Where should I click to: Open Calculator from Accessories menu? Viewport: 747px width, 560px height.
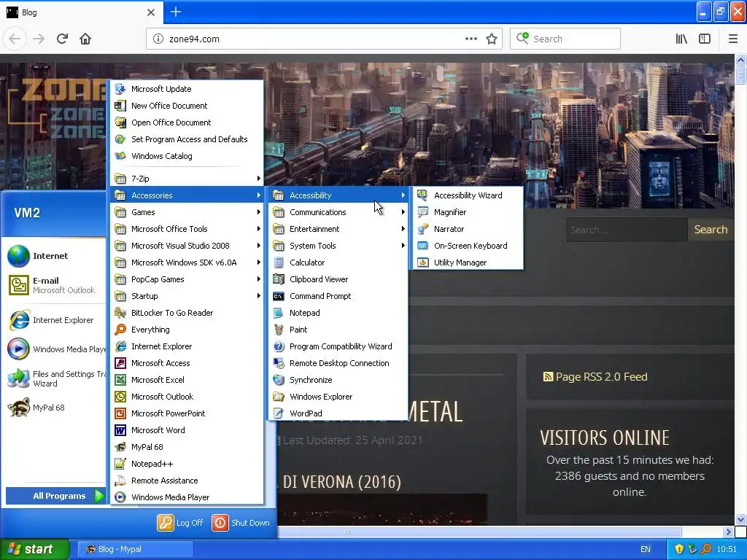[338, 262]
